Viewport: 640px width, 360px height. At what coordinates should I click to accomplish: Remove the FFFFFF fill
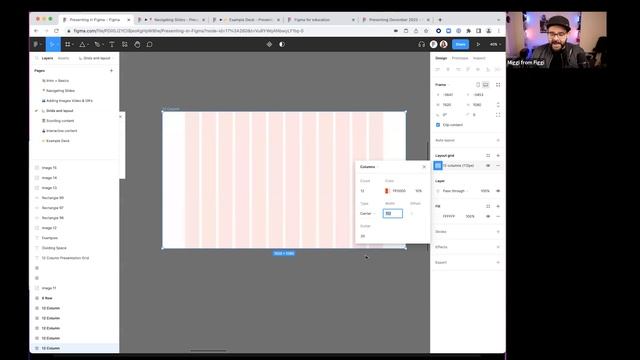[x=498, y=216]
